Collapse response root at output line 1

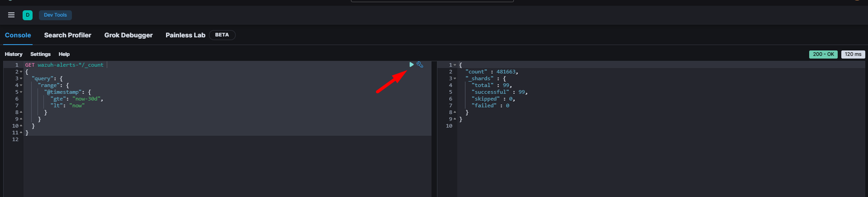[455, 65]
